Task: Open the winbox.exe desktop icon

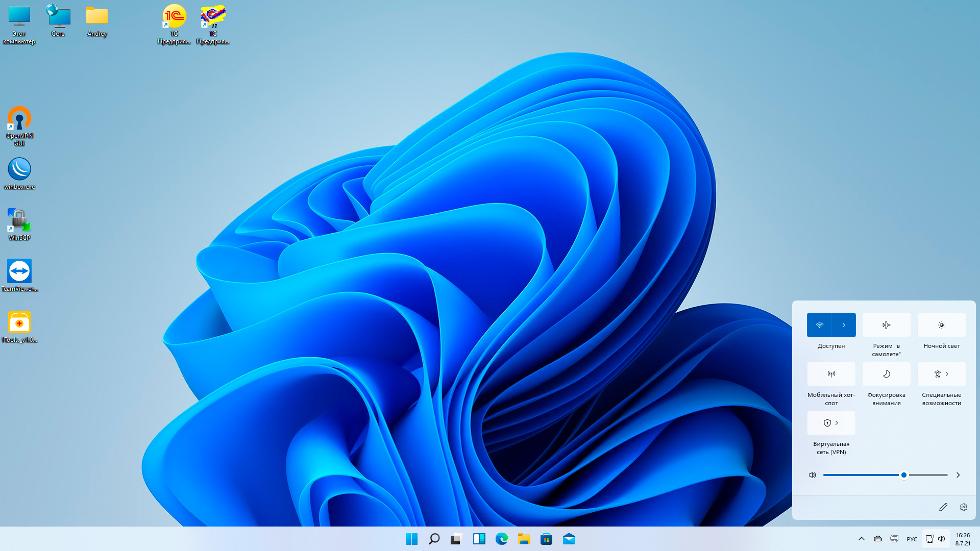Action: click(19, 169)
